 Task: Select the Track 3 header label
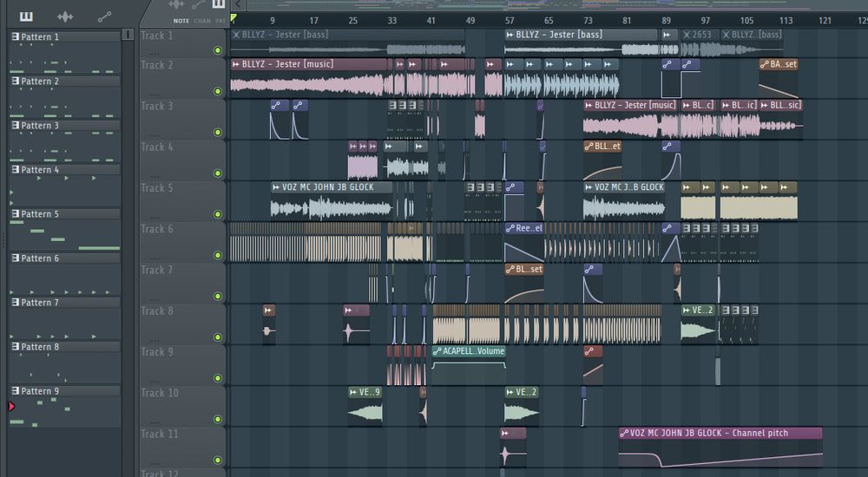(156, 107)
